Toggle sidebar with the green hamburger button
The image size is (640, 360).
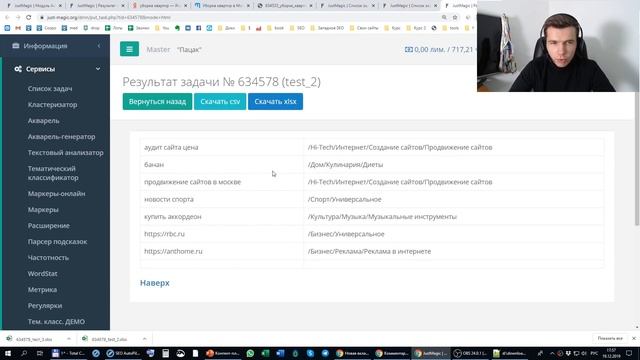[129, 49]
